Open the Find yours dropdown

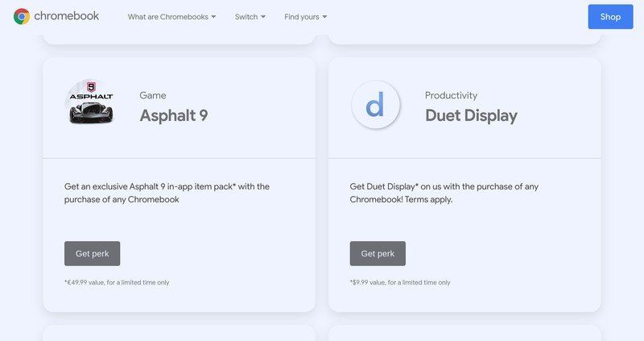point(306,17)
